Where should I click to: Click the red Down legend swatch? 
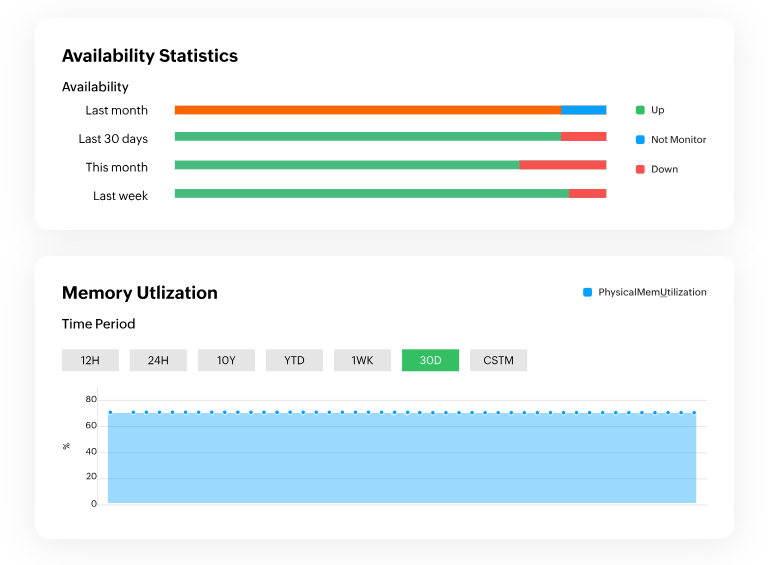pyautogui.click(x=640, y=169)
